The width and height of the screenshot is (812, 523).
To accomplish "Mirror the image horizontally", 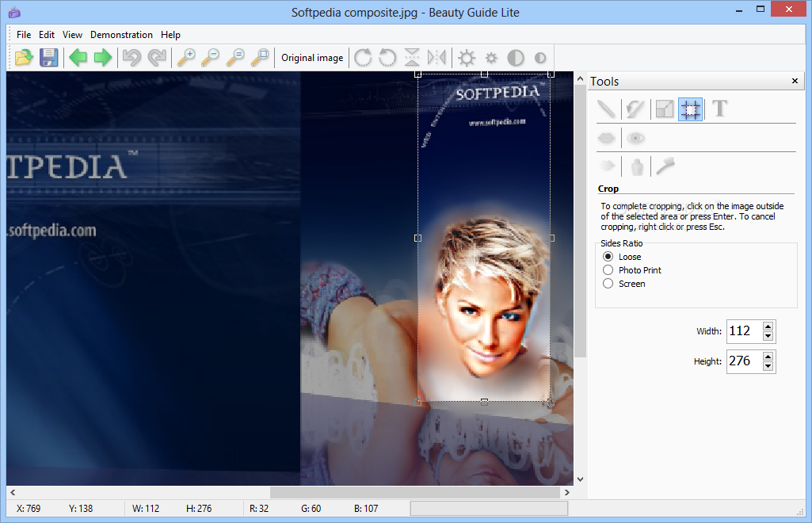I will click(x=436, y=58).
